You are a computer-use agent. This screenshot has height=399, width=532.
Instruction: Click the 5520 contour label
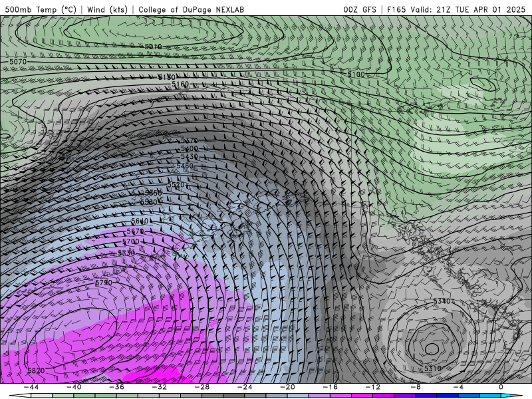click(x=176, y=185)
